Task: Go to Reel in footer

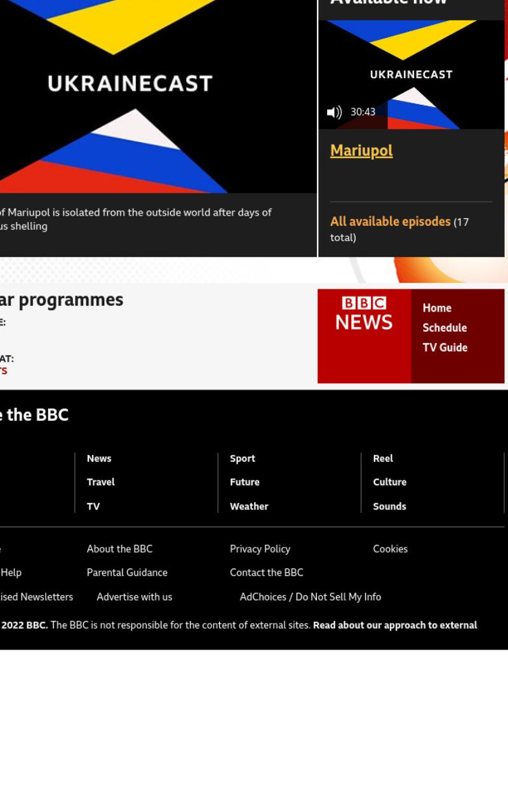Action: pyautogui.click(x=383, y=459)
